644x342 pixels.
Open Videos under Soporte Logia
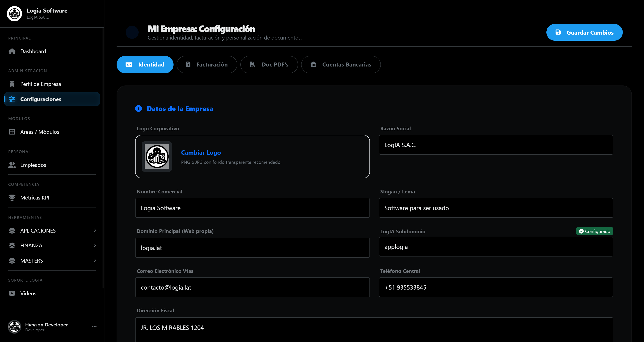(x=52, y=293)
